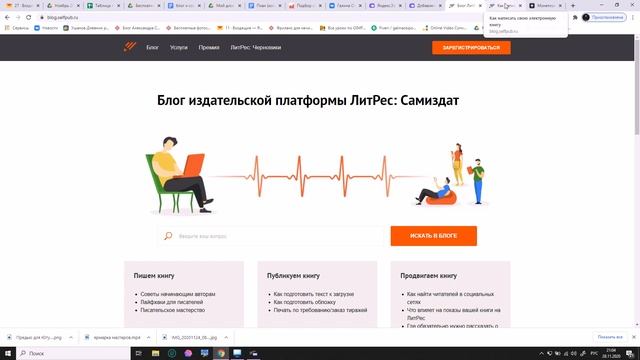The image size is (640, 360).
Task: Reload the page with the refresh icon
Action: 29,18
